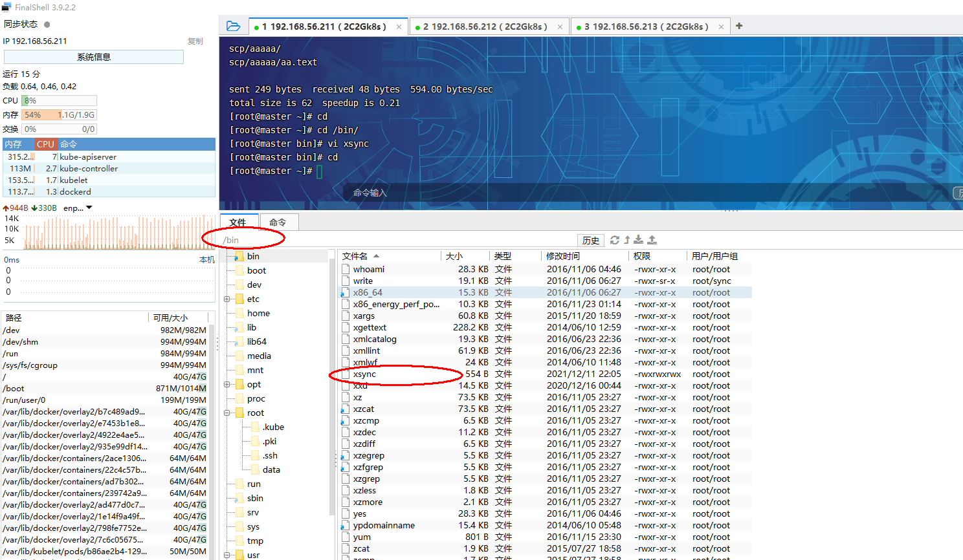Click the /bin path input field

pos(398,240)
